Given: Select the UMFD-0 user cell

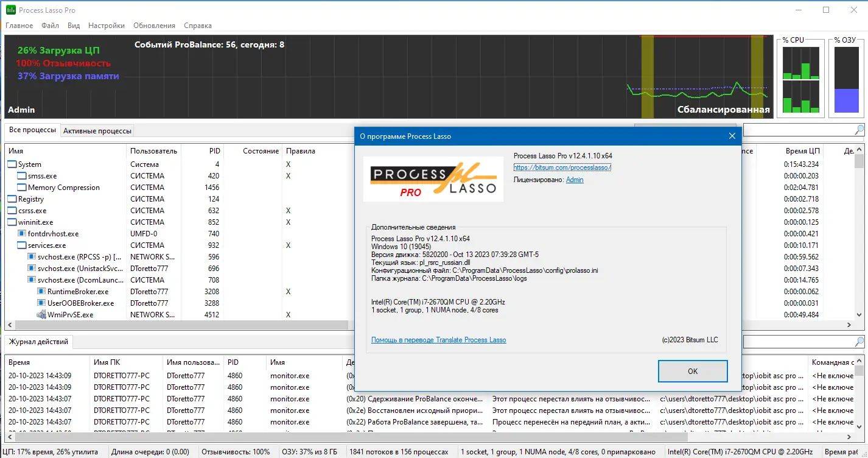Looking at the screenshot, I should click(x=144, y=234).
